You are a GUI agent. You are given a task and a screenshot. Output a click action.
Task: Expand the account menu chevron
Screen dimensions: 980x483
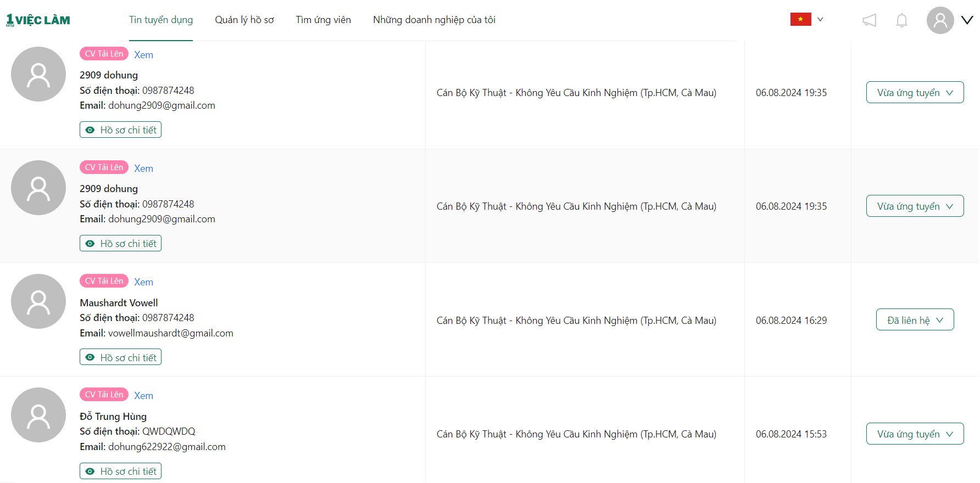coord(967,20)
